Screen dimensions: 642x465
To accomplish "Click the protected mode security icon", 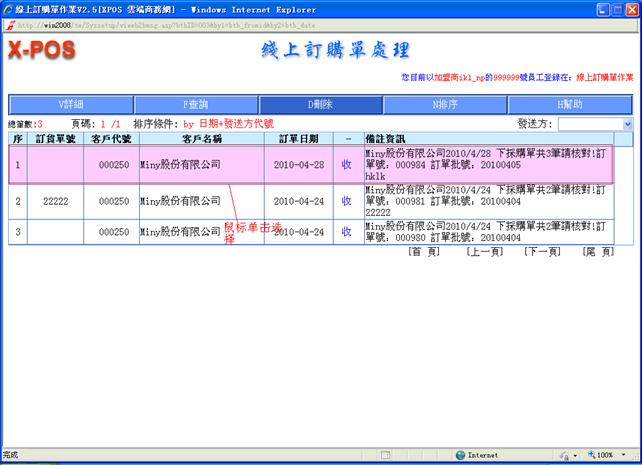I will (x=565, y=454).
